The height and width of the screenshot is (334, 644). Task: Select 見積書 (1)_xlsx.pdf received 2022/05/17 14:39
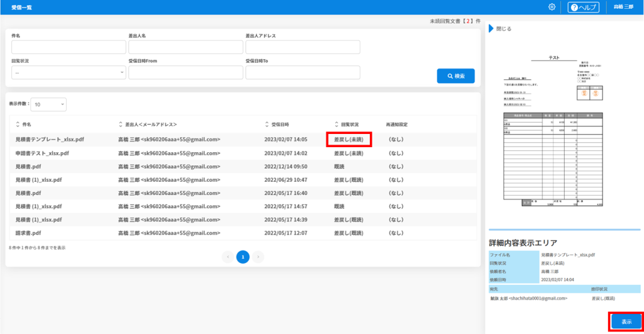pyautogui.click(x=243, y=220)
